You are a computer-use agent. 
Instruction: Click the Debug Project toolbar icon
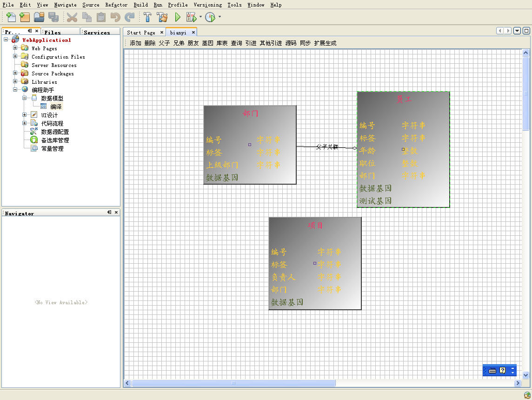[x=191, y=17]
